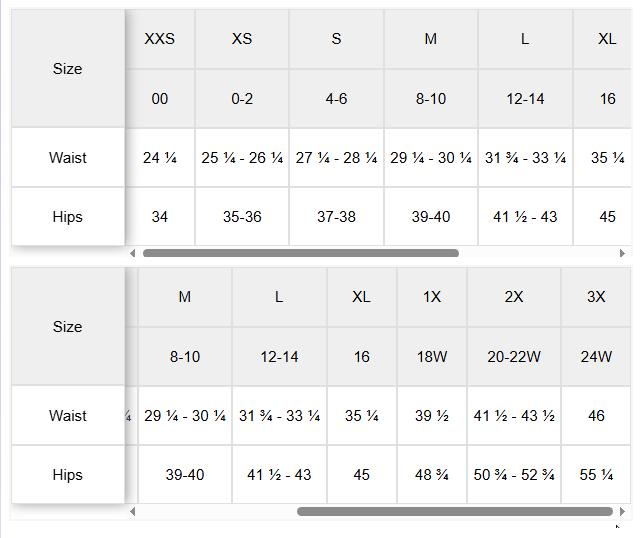644x538 pixels.
Task: Click the left scroll arrow under the upper size chart
Action: (x=133, y=253)
